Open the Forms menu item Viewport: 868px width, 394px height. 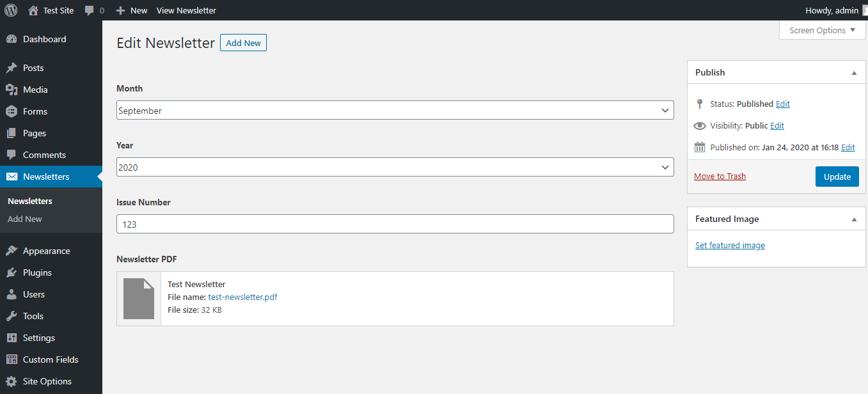pyautogui.click(x=35, y=111)
